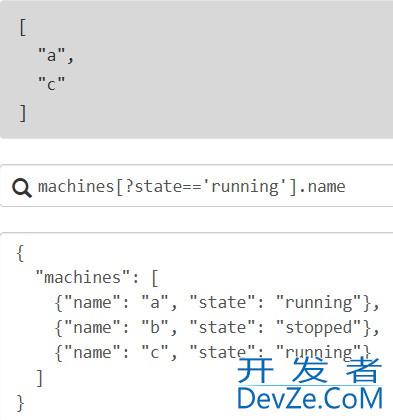393x420 pixels.
Task: Click the opening brace in the JSON input
Action: 20,253
